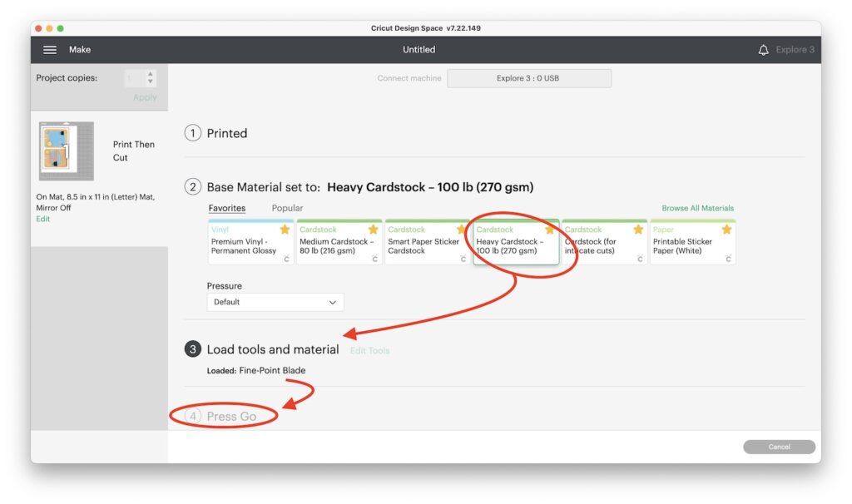Click the Cancel button
The image size is (852, 504).
[x=779, y=447]
